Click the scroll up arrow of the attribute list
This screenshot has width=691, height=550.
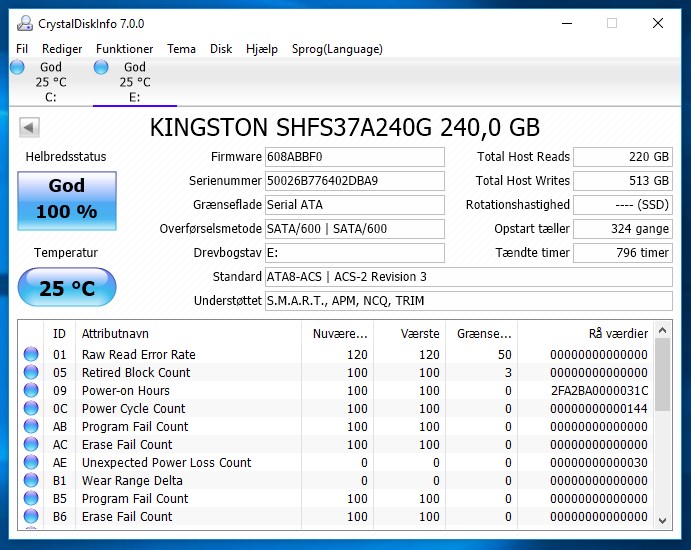662,330
